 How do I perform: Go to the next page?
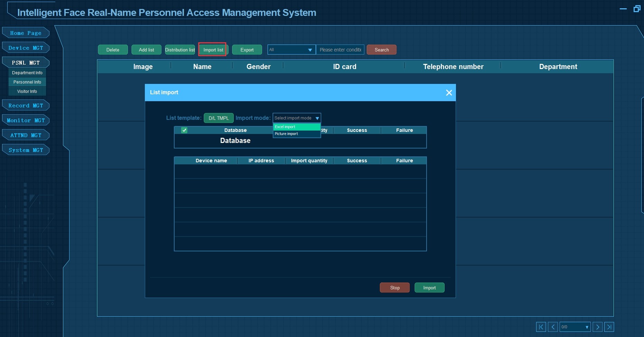597,327
